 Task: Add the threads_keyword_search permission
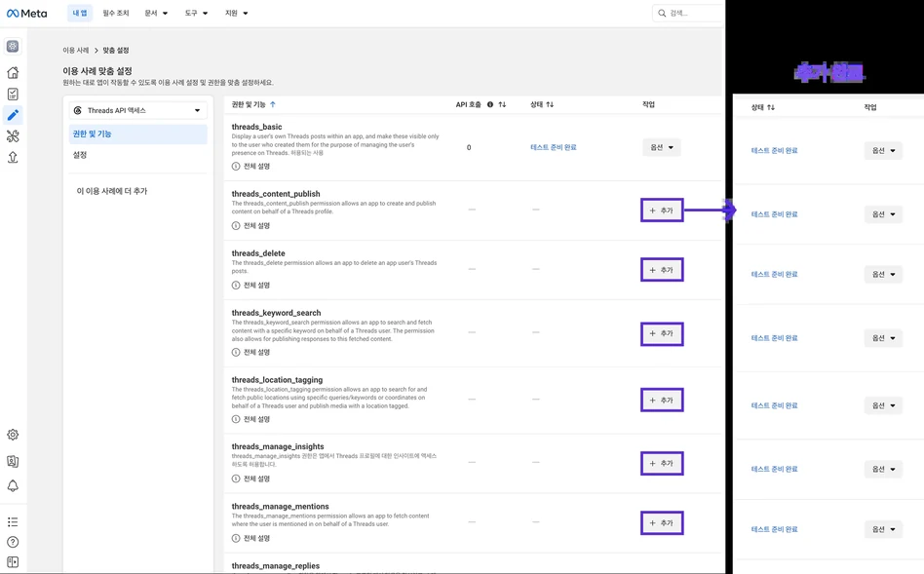pos(662,333)
